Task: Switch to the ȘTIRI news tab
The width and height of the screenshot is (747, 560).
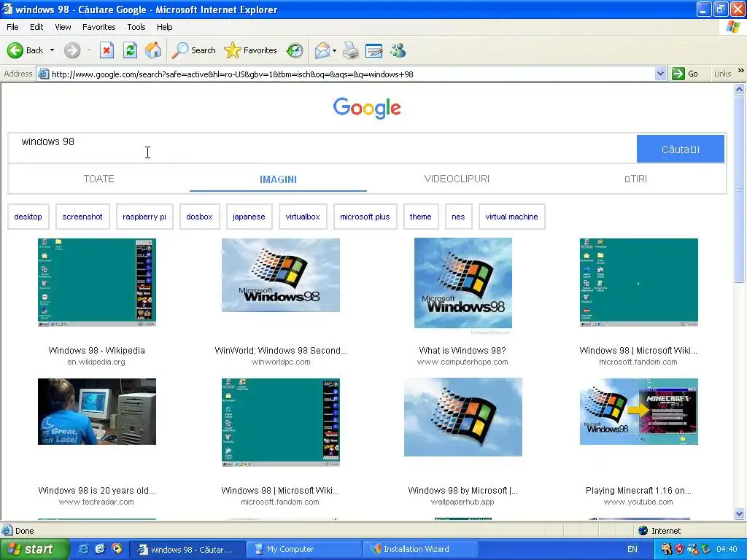Action: (x=635, y=179)
